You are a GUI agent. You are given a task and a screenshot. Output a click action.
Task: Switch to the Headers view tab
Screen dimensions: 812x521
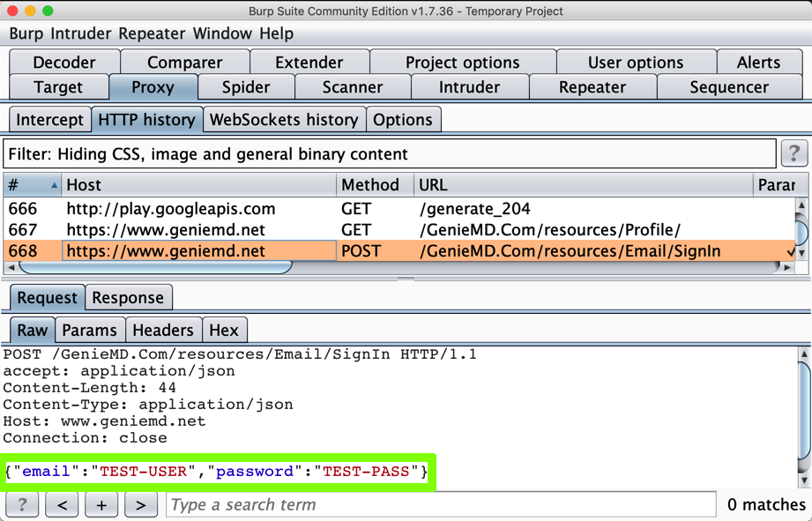point(163,330)
